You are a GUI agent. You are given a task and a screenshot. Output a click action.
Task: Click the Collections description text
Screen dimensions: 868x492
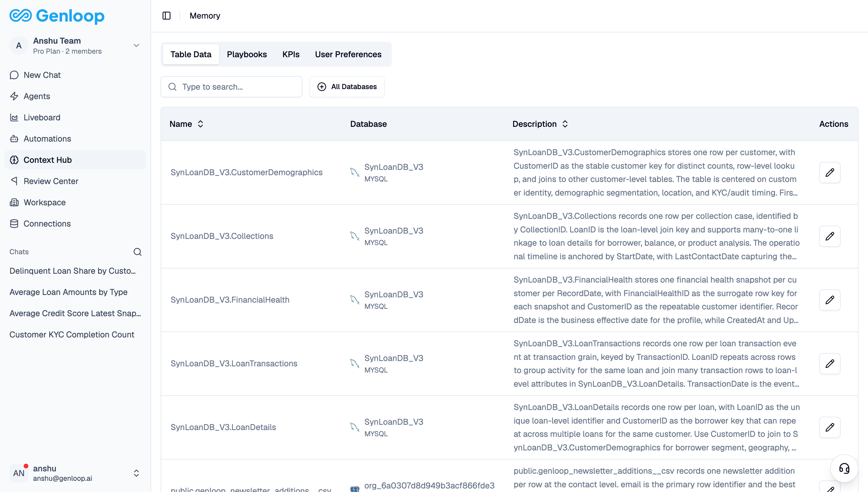(x=656, y=236)
